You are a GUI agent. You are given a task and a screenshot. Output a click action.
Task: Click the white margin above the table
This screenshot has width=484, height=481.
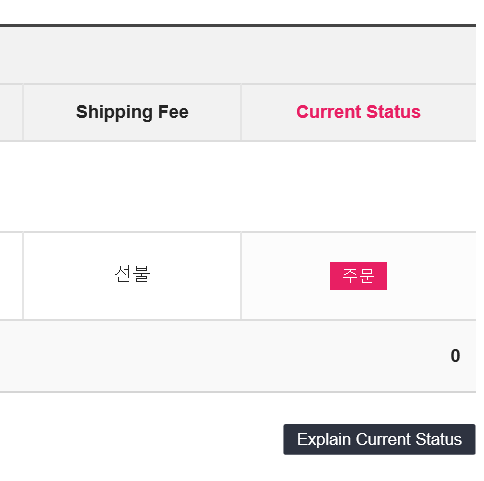click(238, 12)
